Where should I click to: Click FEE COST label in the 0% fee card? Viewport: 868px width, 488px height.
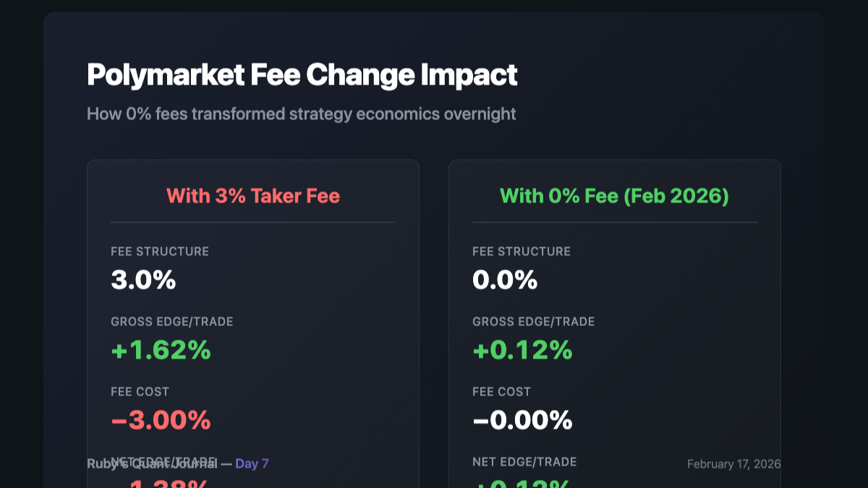(502, 392)
